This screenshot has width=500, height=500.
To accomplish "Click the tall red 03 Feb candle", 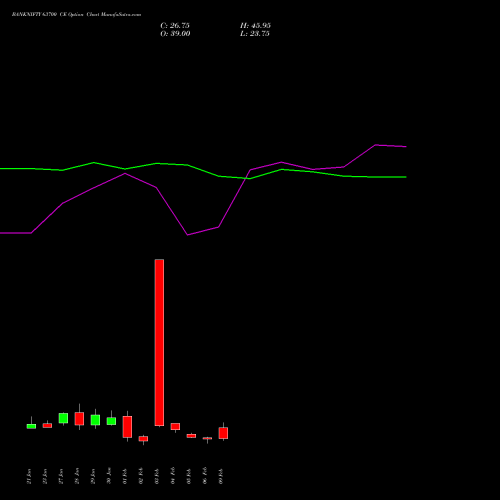I will coord(159,342).
